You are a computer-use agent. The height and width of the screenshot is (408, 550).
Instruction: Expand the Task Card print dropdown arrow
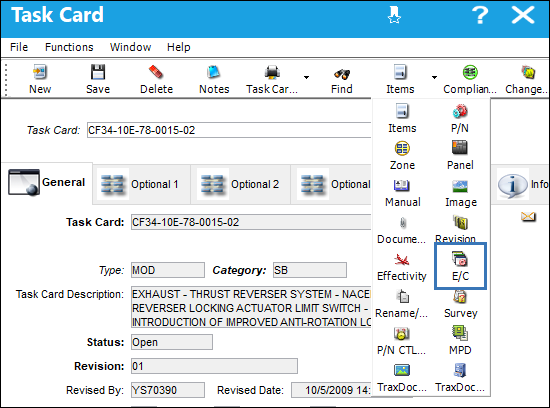pos(306,77)
